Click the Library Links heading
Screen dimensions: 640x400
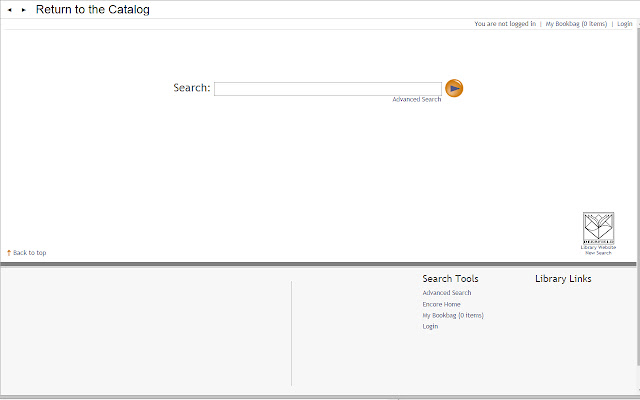point(563,279)
